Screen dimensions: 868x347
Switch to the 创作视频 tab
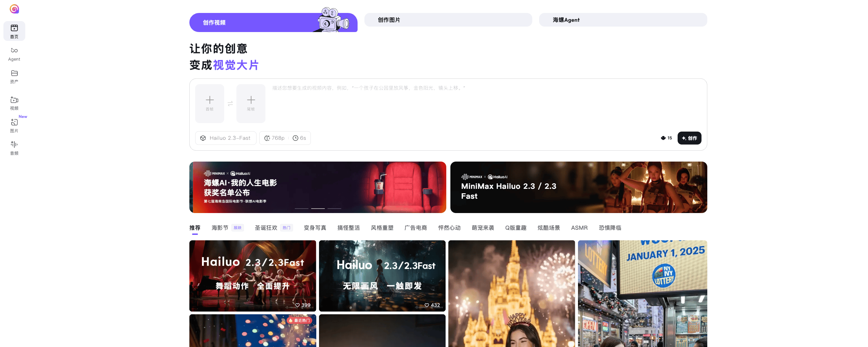pos(273,22)
